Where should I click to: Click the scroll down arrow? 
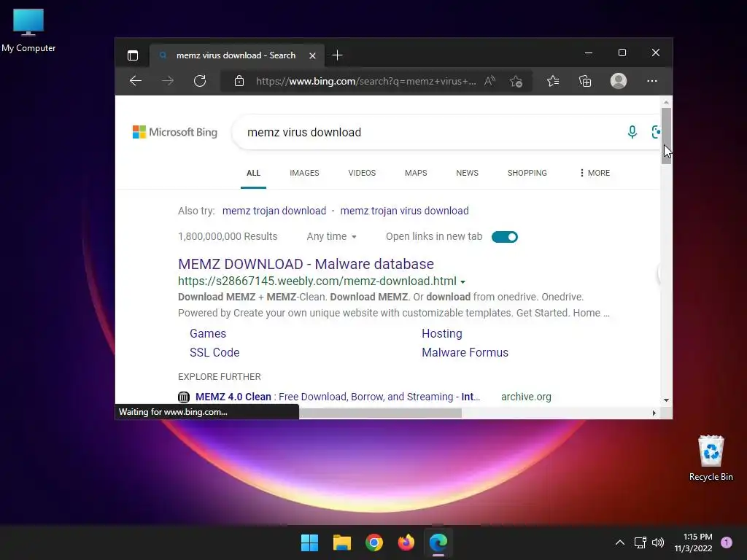tap(666, 400)
